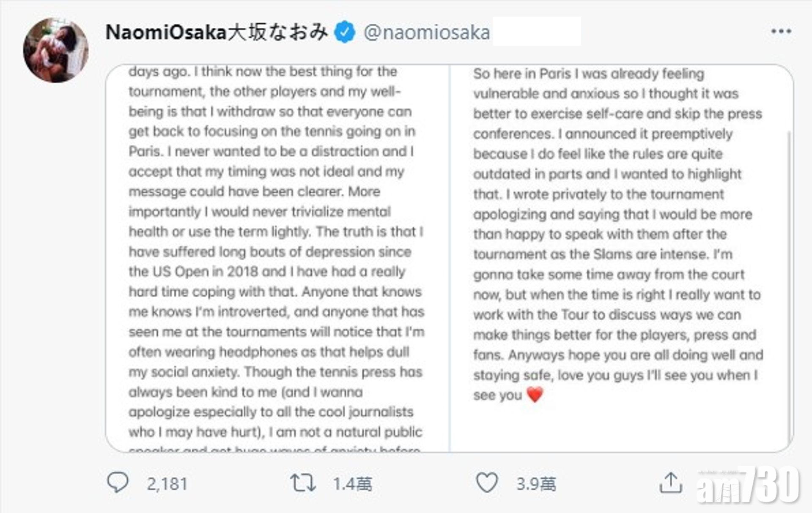Open Naomi Osaka's round profile picture
This screenshot has height=513, width=812.
[56, 50]
